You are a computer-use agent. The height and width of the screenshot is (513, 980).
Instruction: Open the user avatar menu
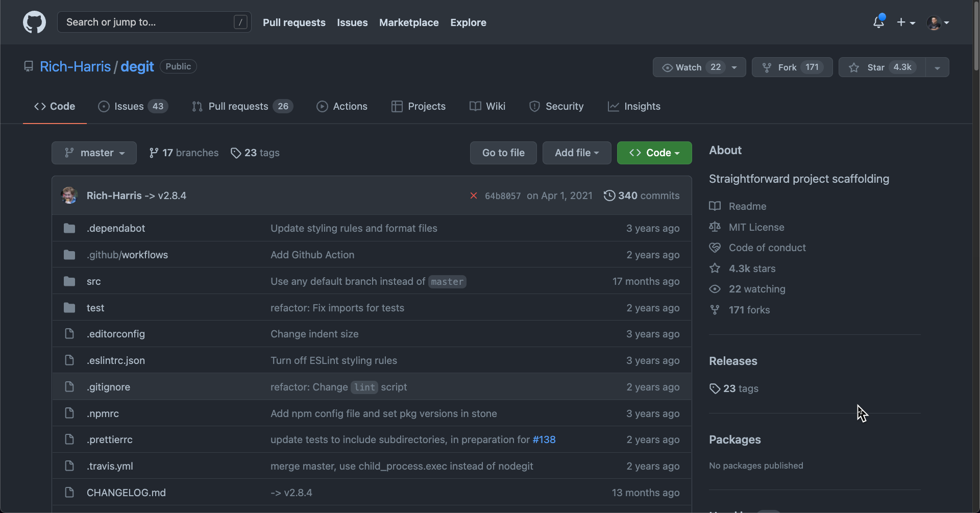pyautogui.click(x=938, y=22)
